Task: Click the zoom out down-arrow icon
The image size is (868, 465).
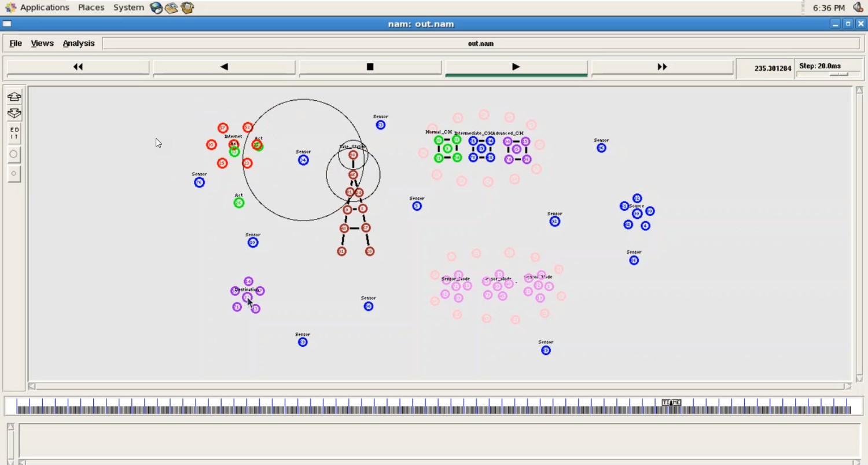Action: pos(14,113)
